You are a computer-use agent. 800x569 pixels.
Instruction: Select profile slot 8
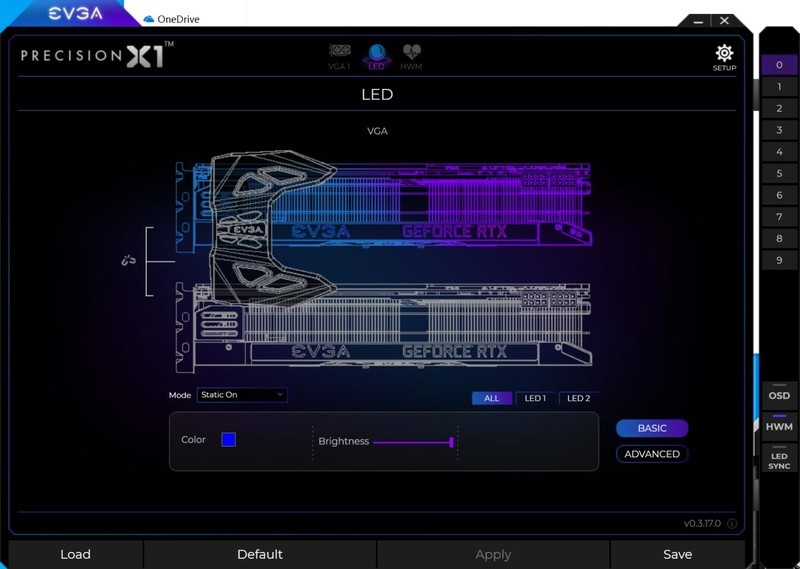pyautogui.click(x=779, y=238)
